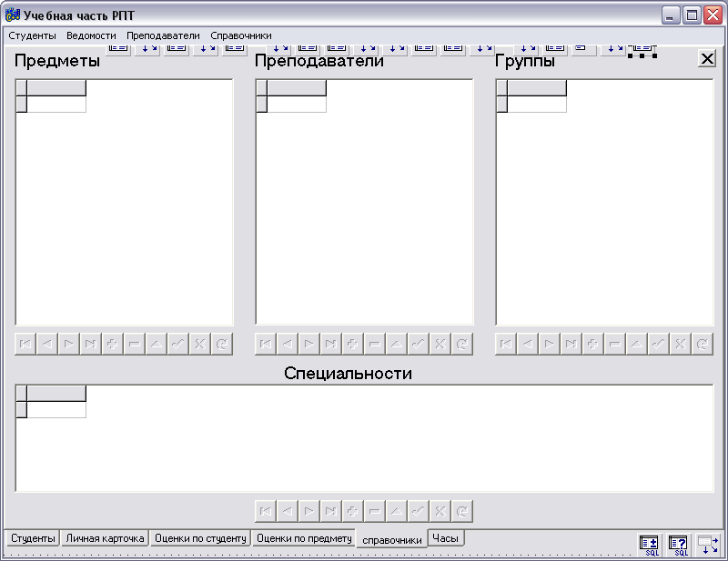This screenshot has height=561, width=728.
Task: Click Edit triangle in Группы navigator
Action: [637, 345]
